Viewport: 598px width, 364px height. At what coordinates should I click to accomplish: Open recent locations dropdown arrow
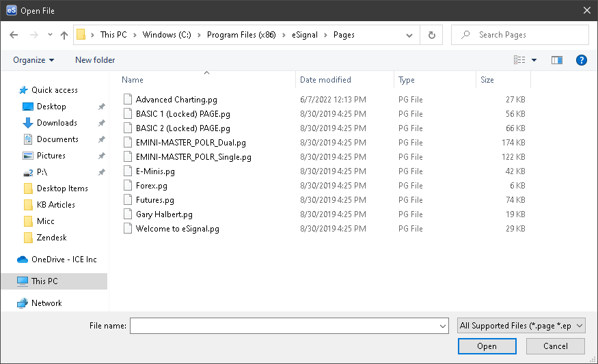tap(50, 35)
